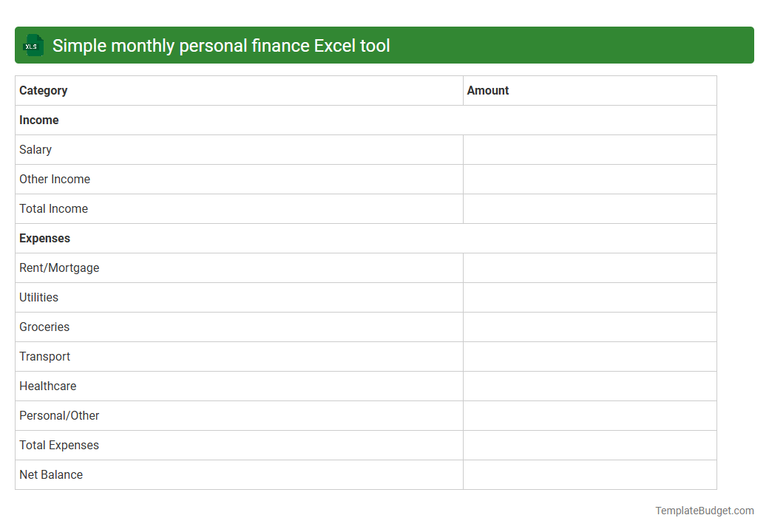Select the Other Income row
Image resolution: width=769 pixels, height=532 pixels.
coord(55,179)
